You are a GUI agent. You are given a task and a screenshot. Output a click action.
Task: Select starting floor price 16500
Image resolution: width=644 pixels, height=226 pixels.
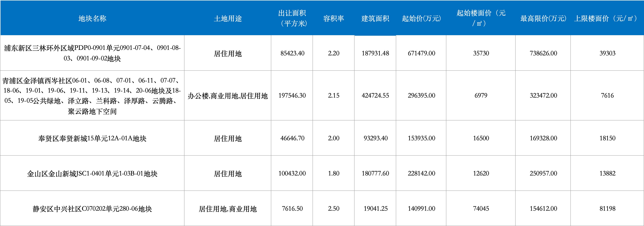click(481, 138)
